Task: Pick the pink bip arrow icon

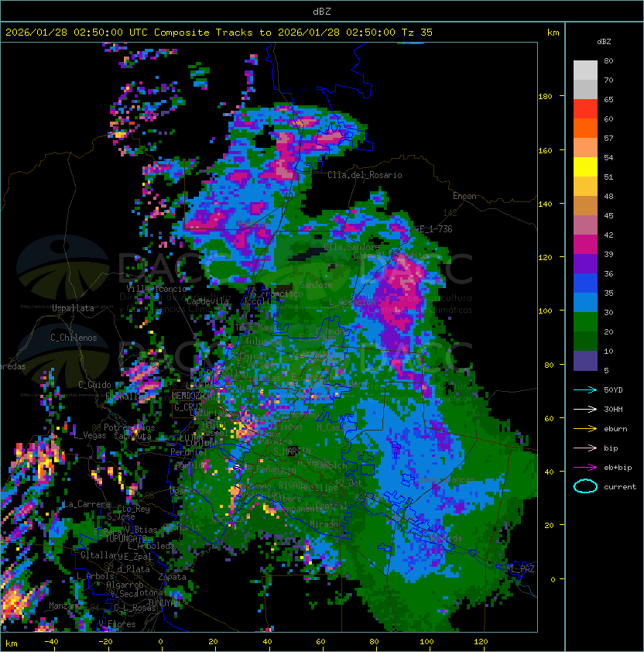Action: point(585,448)
